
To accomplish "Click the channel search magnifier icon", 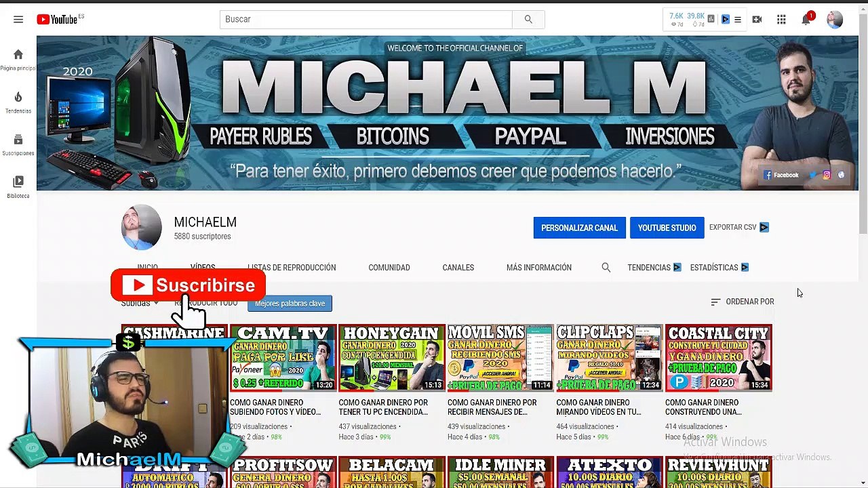I will coord(606,268).
